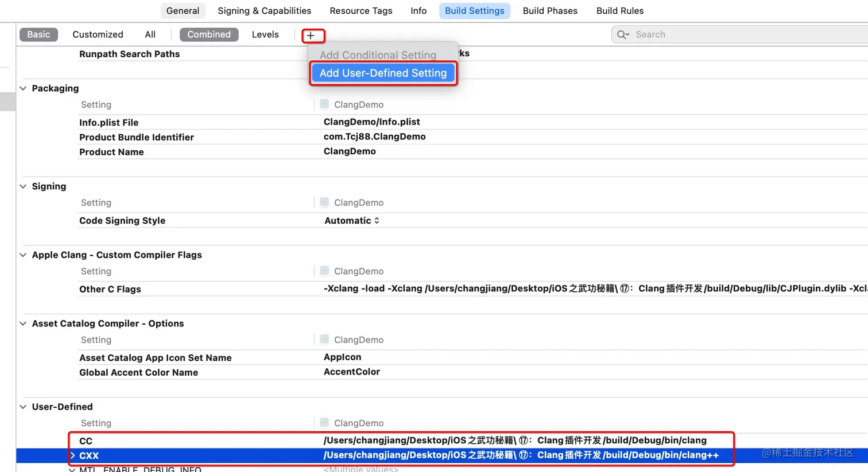The image size is (868, 472).
Task: Click ClangDemo target icon in Packaging
Action: click(x=324, y=104)
